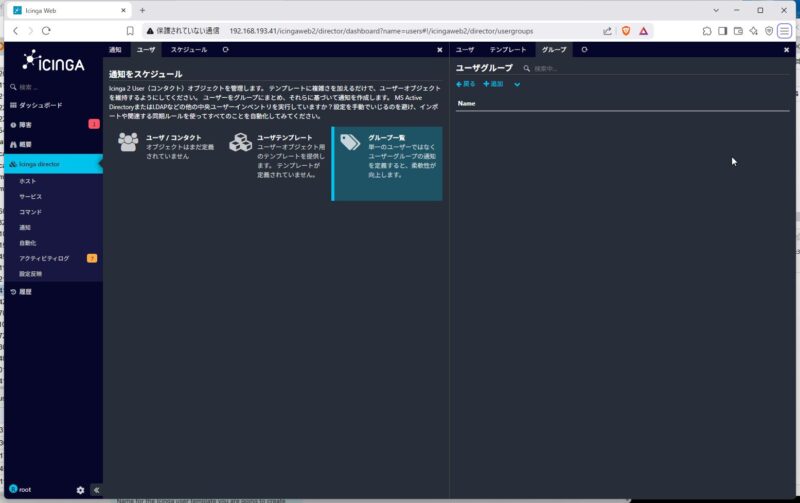
Task: Reload the browser page
Action: coord(46,31)
